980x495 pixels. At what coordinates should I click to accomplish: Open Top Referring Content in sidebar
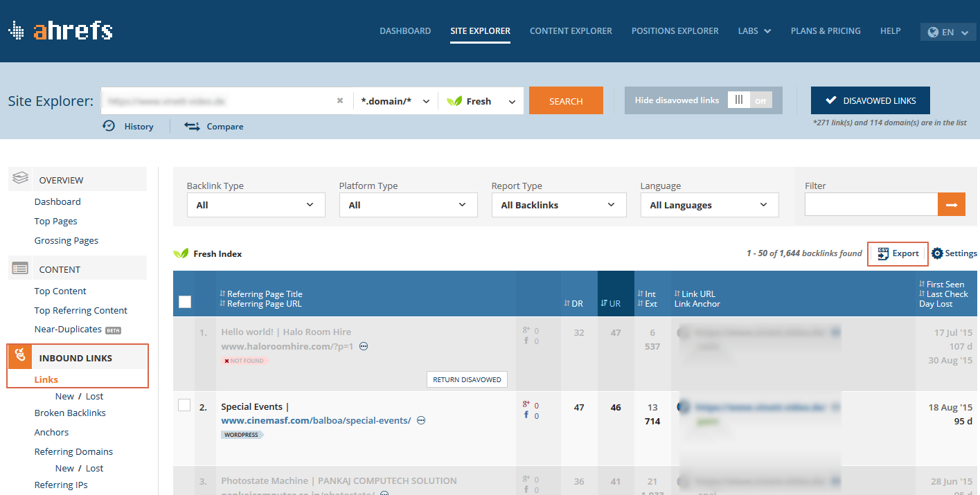tap(81, 310)
